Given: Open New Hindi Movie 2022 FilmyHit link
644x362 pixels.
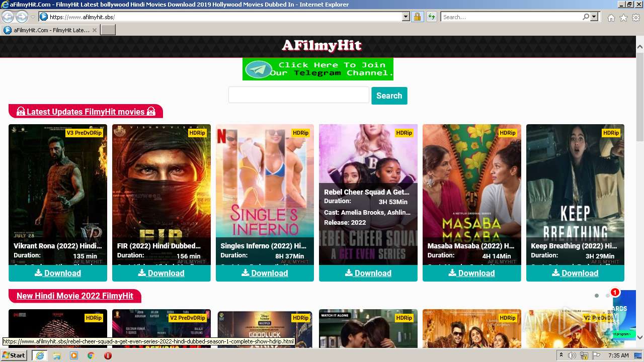Looking at the screenshot, I should pos(74,296).
